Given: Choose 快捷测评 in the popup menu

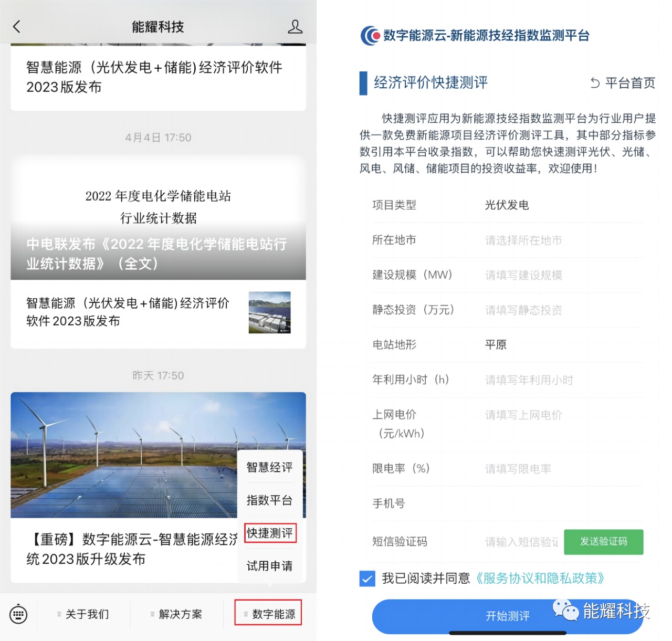Looking at the screenshot, I should pyautogui.click(x=270, y=533).
